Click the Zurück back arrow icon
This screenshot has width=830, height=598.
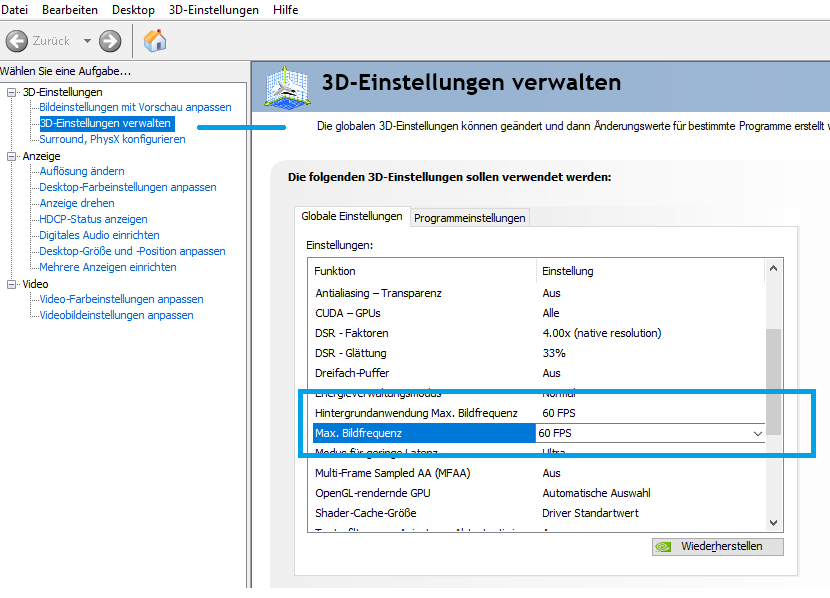point(17,41)
